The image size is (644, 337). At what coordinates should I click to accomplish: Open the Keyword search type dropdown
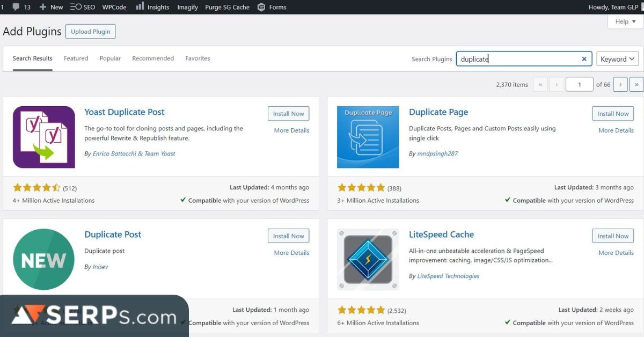(x=617, y=59)
